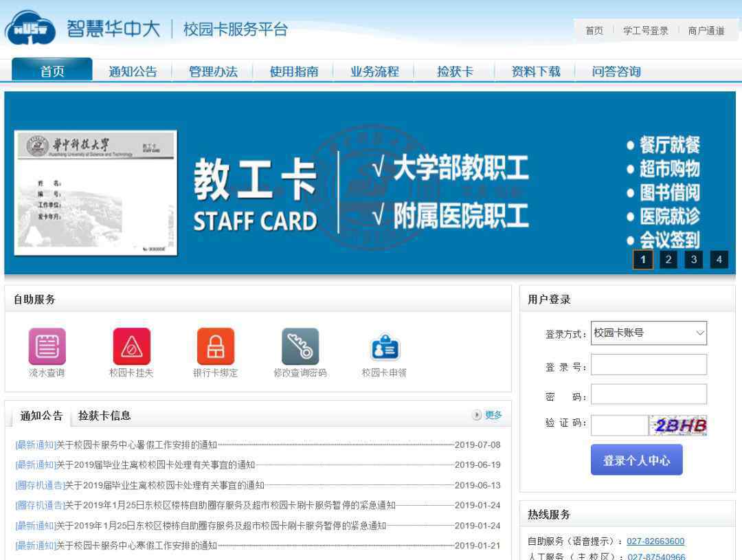Focus the 登录号 input field

pos(649,364)
